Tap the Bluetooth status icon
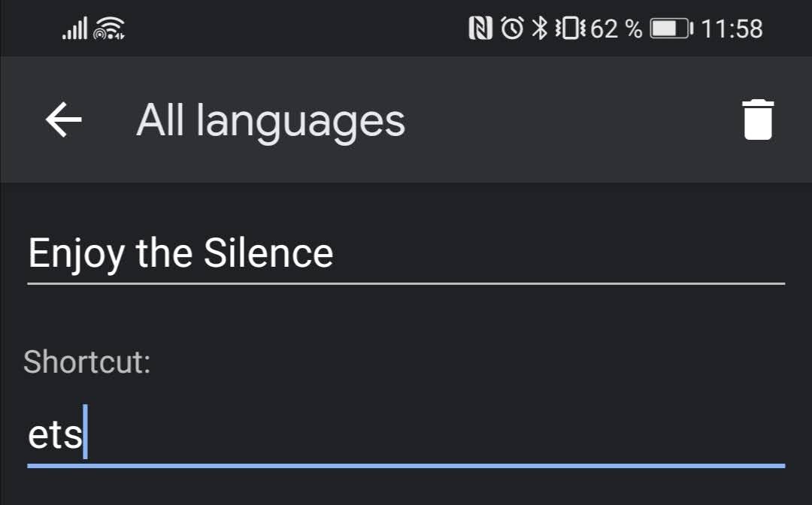This screenshot has height=505, width=812. click(x=540, y=29)
